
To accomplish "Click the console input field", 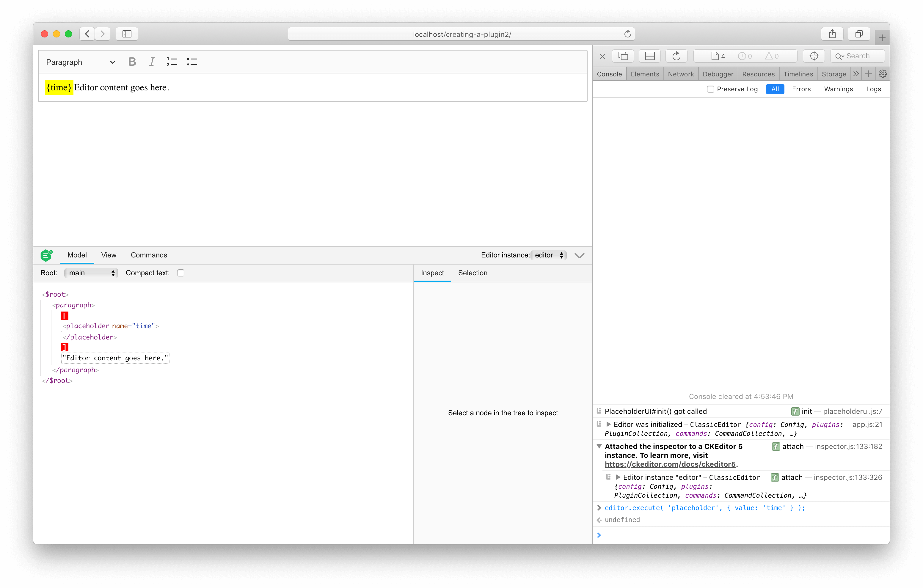I will tap(740, 535).
